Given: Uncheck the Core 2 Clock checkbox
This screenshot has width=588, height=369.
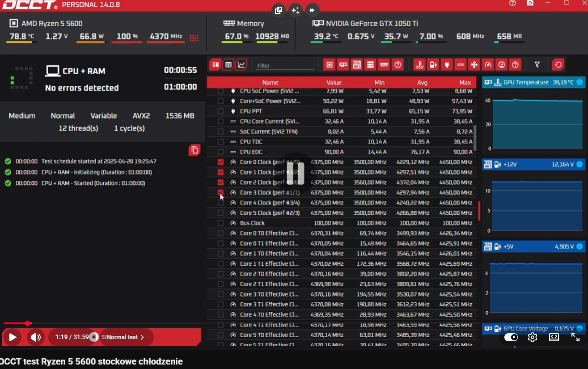Looking at the screenshot, I should click(220, 182).
